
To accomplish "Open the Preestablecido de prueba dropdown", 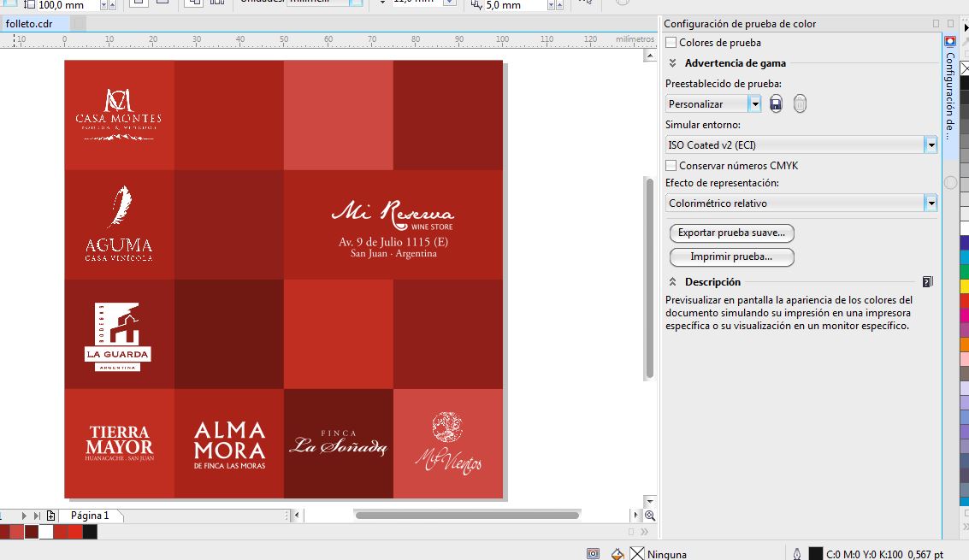I will 754,103.
